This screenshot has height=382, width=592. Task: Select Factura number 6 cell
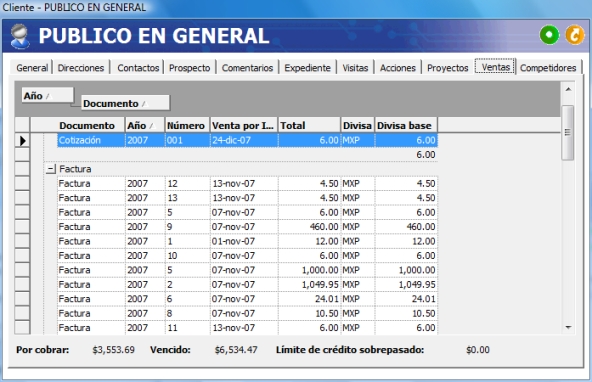coord(187,299)
